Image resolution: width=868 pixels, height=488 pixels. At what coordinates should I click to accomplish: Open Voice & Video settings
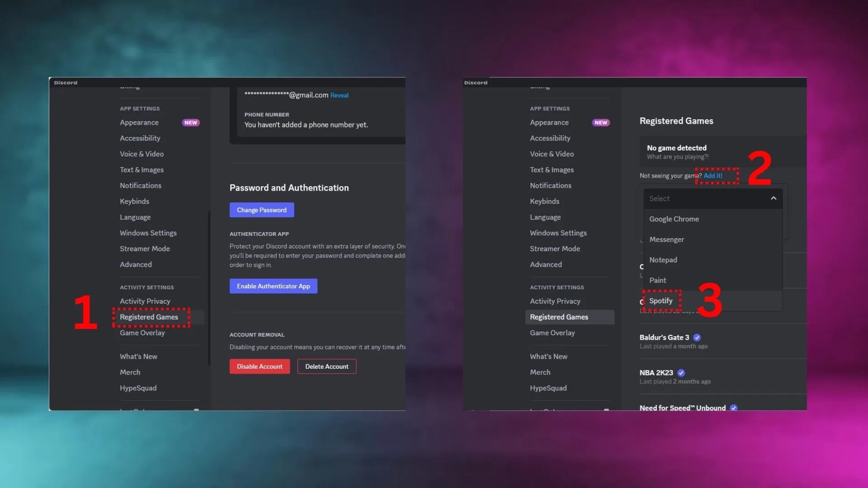(x=142, y=154)
